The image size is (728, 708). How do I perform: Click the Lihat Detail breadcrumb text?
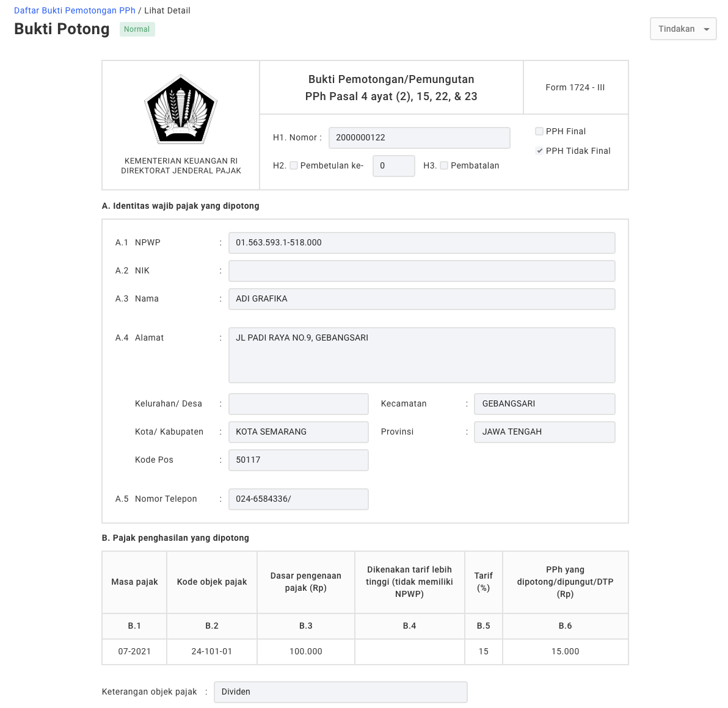pyautogui.click(x=167, y=10)
